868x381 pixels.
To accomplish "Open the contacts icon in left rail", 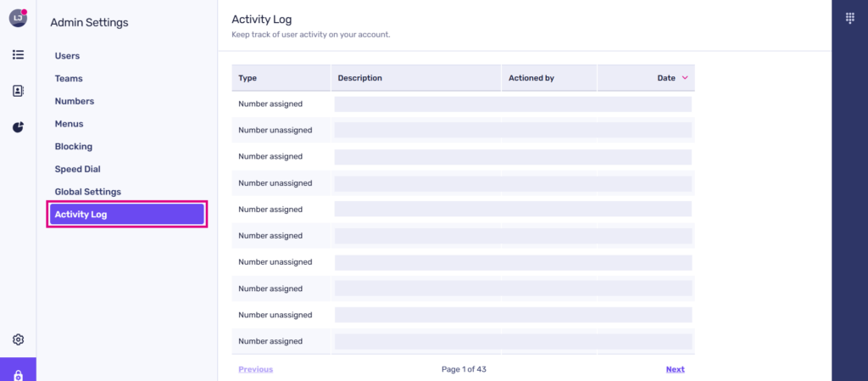I will [x=18, y=91].
